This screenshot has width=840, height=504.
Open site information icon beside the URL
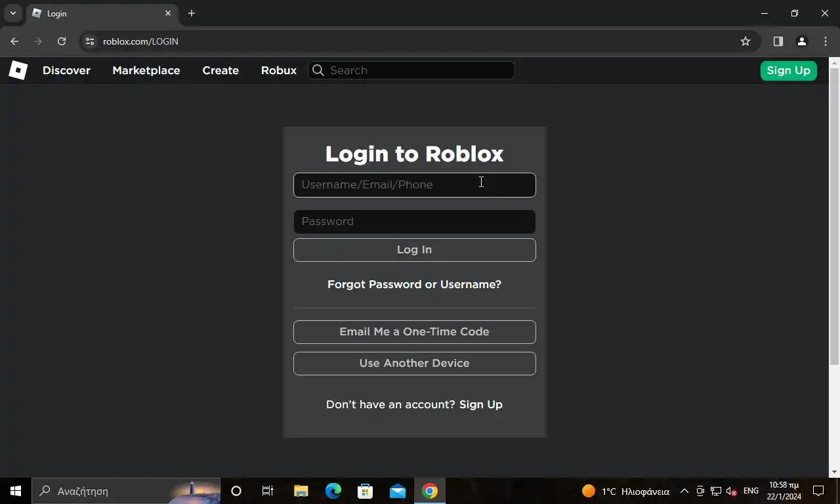click(x=90, y=41)
